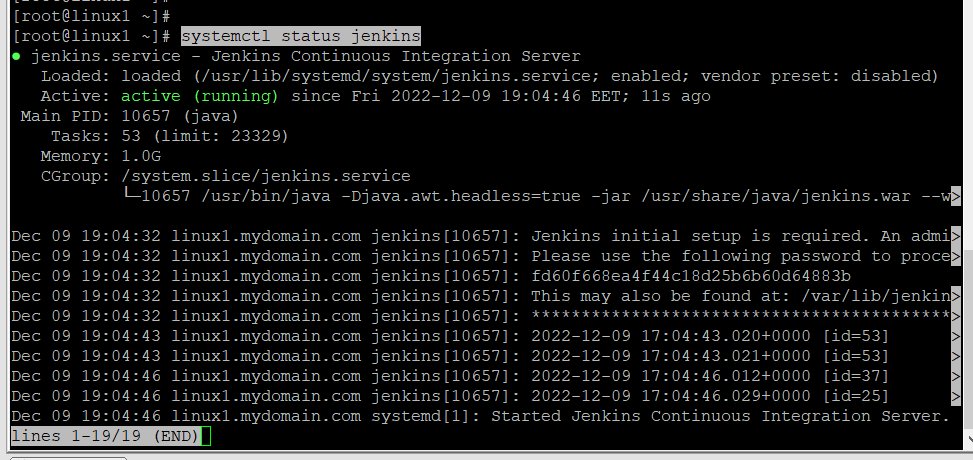Click the CGroup path /system.slice/jenkins.service
The image size is (973, 460).
(266, 176)
